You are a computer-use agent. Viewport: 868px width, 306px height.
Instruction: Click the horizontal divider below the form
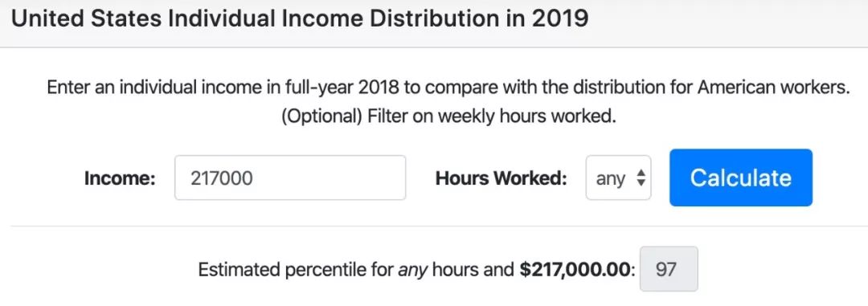coord(434,226)
